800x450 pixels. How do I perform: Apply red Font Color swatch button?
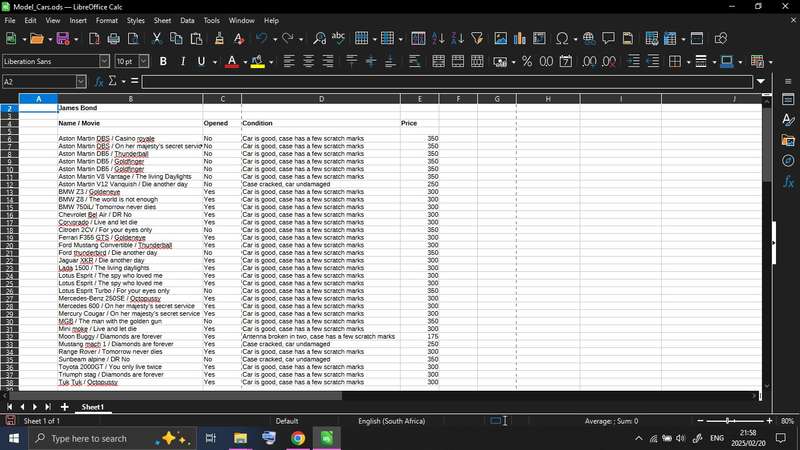[x=232, y=62]
